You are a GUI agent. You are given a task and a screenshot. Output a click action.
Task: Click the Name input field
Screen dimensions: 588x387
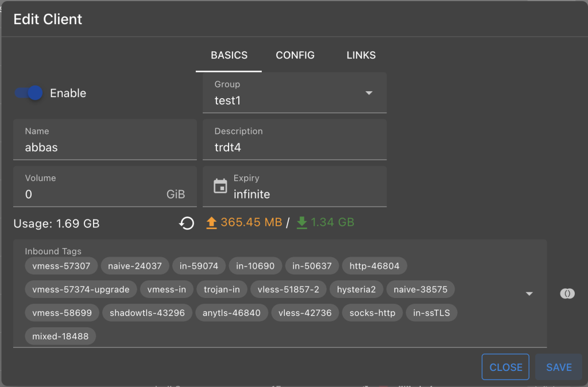tap(105, 140)
